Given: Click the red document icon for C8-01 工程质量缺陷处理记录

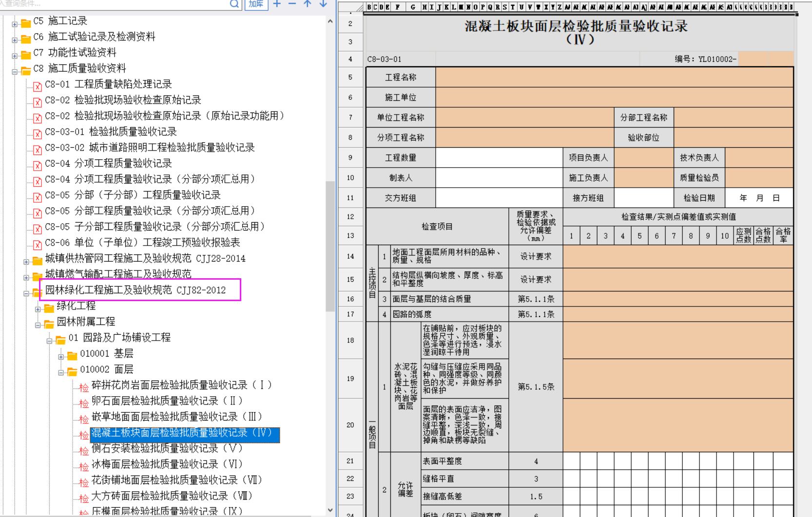Looking at the screenshot, I should [x=38, y=86].
